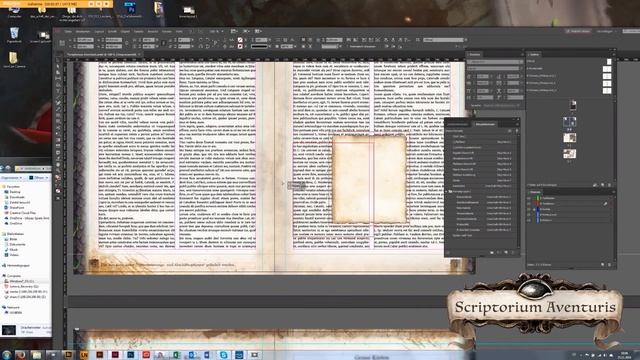Click the delete layer trash button
The image size is (640, 360).
coord(609,264)
